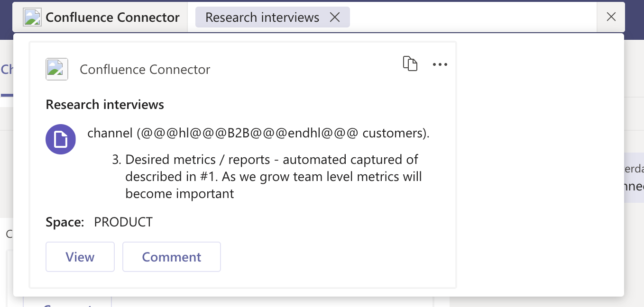The width and height of the screenshot is (644, 307).
Task: Select the Research interviews search chip
Action: [262, 18]
